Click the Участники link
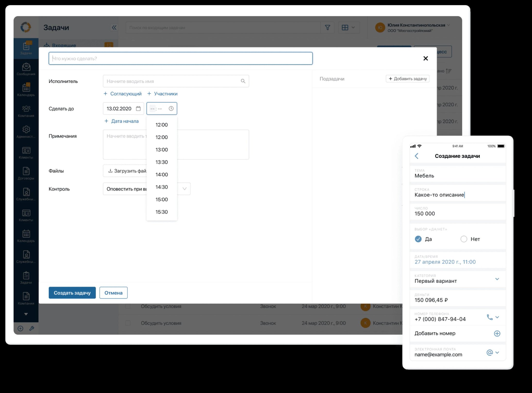This screenshot has width=532, height=393. [162, 94]
